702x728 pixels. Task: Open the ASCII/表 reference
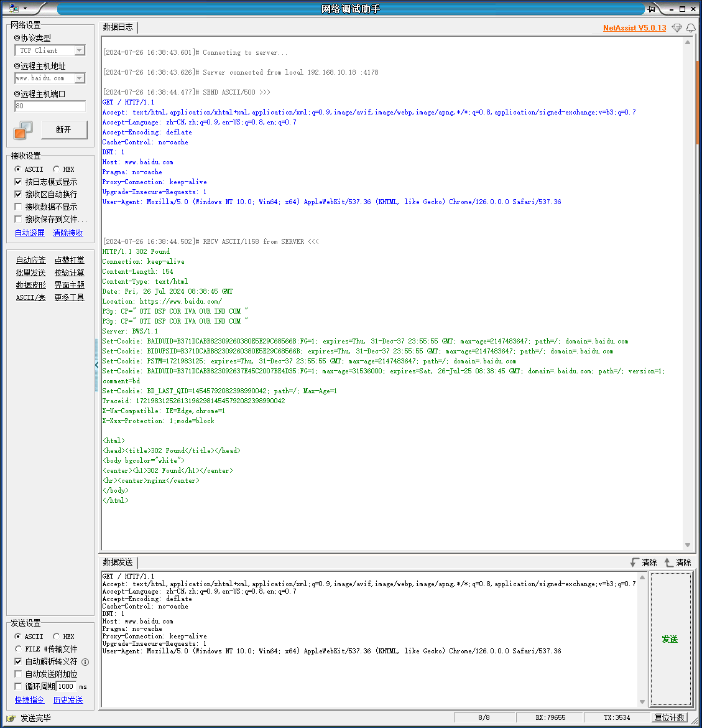coord(30,297)
